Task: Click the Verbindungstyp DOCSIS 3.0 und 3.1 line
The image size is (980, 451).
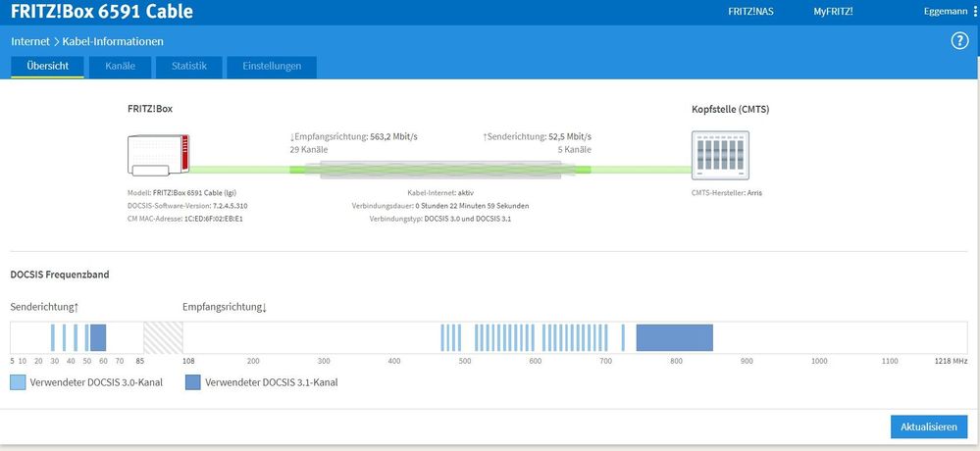Action: (440, 220)
